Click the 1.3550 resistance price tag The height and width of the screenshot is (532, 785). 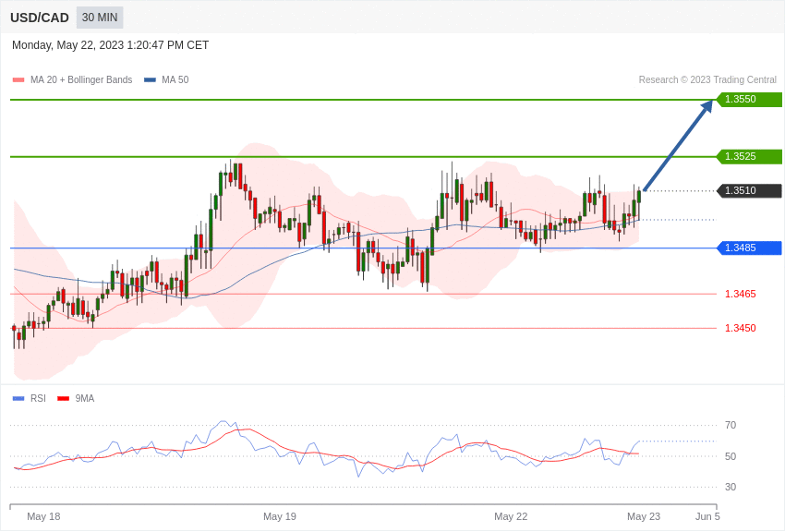(x=749, y=99)
